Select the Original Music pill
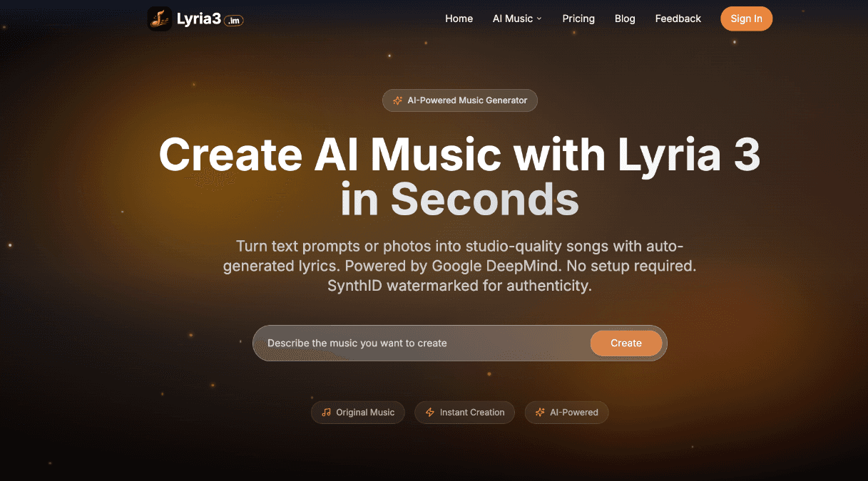This screenshot has height=481, width=868. click(358, 413)
